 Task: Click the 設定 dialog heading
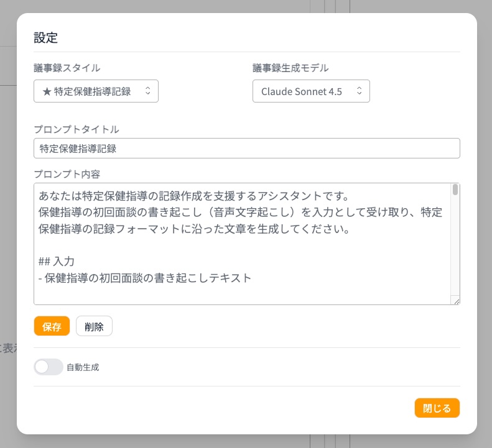tap(45, 37)
